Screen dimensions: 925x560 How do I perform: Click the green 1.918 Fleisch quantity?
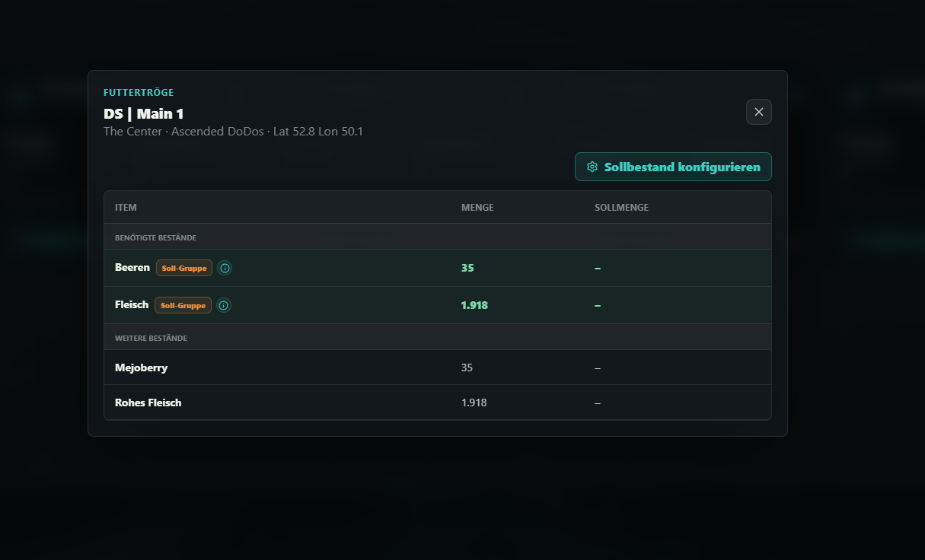coord(474,305)
